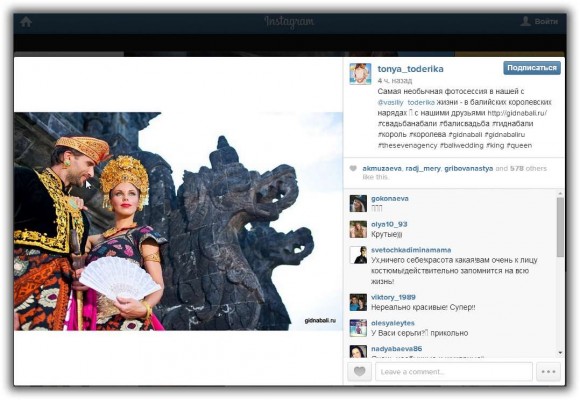Click the comments scrollbar up arrow
Image resolution: width=580 pixels, height=400 pixels.
click(x=560, y=194)
